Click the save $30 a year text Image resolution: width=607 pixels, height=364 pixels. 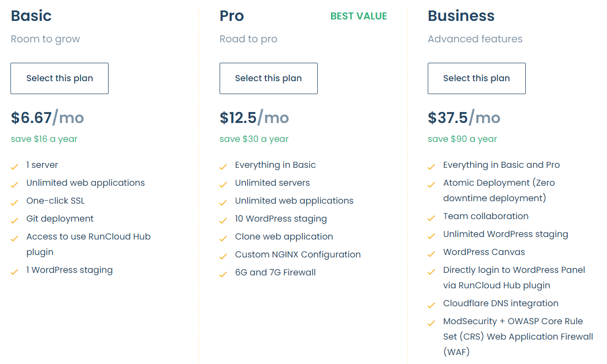(x=254, y=139)
